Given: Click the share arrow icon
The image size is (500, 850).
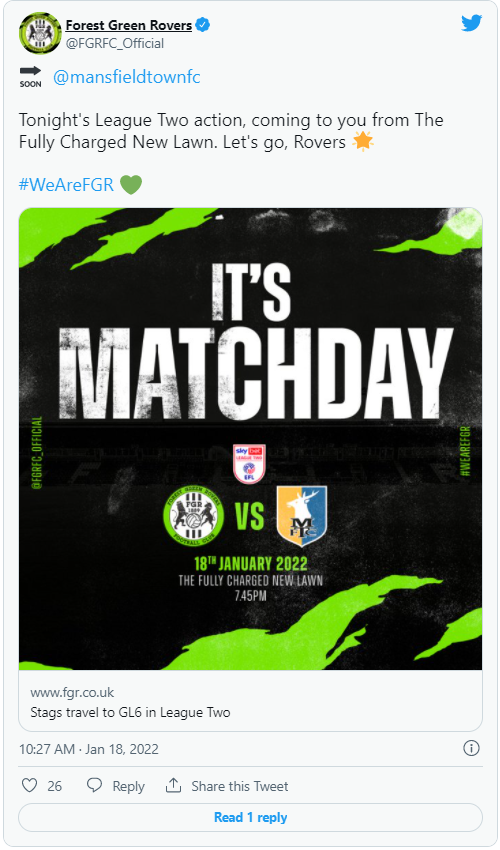Looking at the screenshot, I should click(173, 785).
